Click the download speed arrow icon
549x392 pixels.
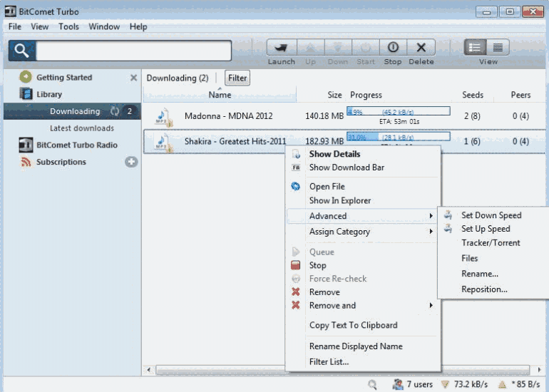point(445,384)
